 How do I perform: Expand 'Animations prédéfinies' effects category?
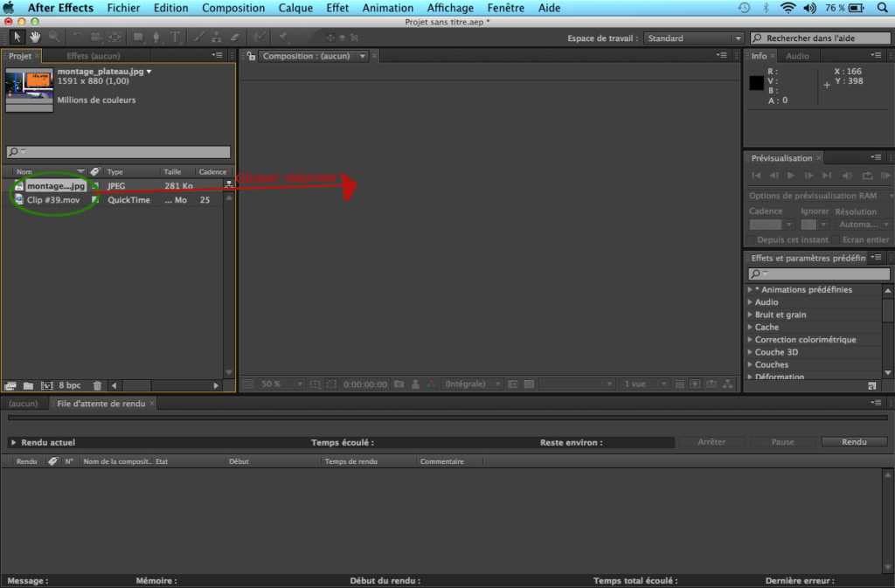pyautogui.click(x=750, y=290)
